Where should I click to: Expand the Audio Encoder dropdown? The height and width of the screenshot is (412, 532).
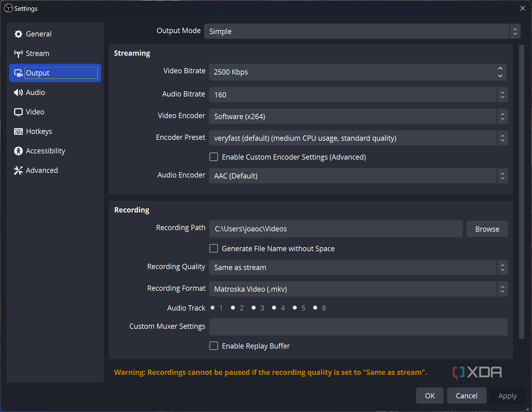pos(358,176)
